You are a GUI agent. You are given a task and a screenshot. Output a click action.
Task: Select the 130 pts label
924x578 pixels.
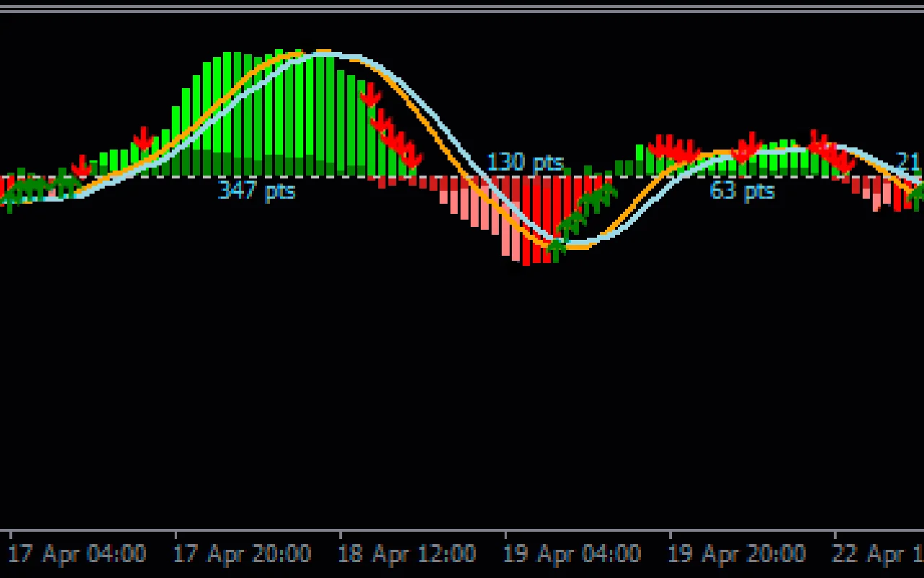coord(525,162)
